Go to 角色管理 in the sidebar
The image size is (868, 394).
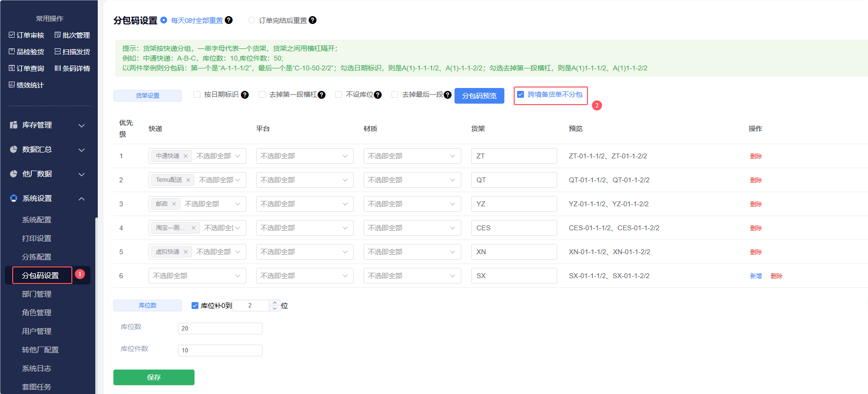[37, 313]
